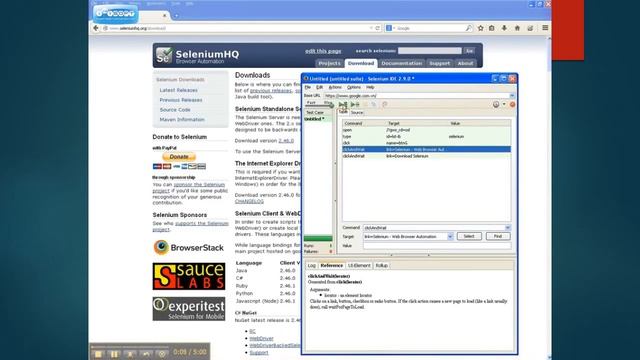Click the browser Back arrow
Screen dimensions: 640x360
coord(96,28)
